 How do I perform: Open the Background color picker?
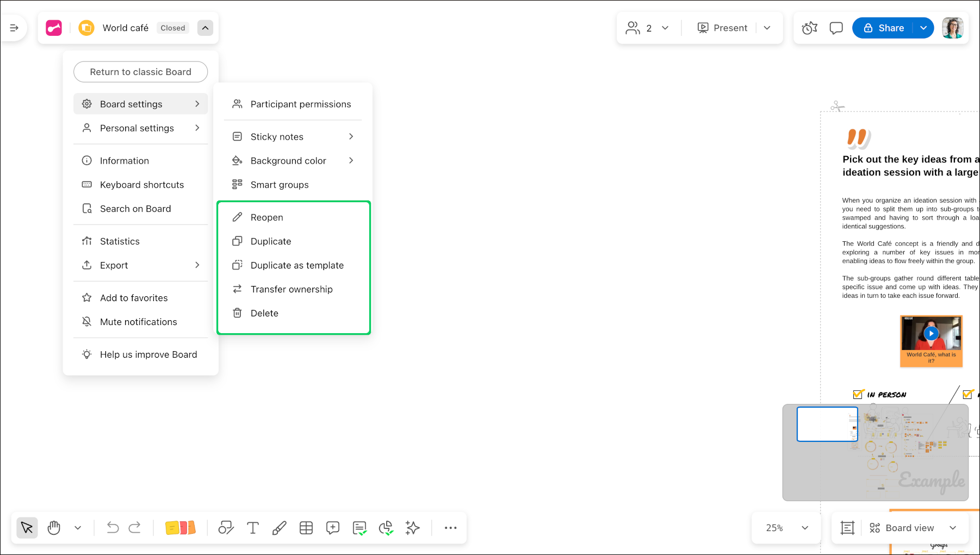[x=288, y=160]
